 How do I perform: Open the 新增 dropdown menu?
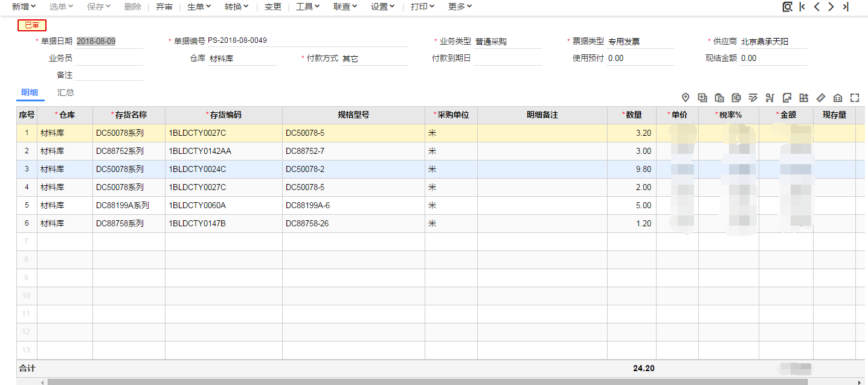pyautogui.click(x=24, y=7)
